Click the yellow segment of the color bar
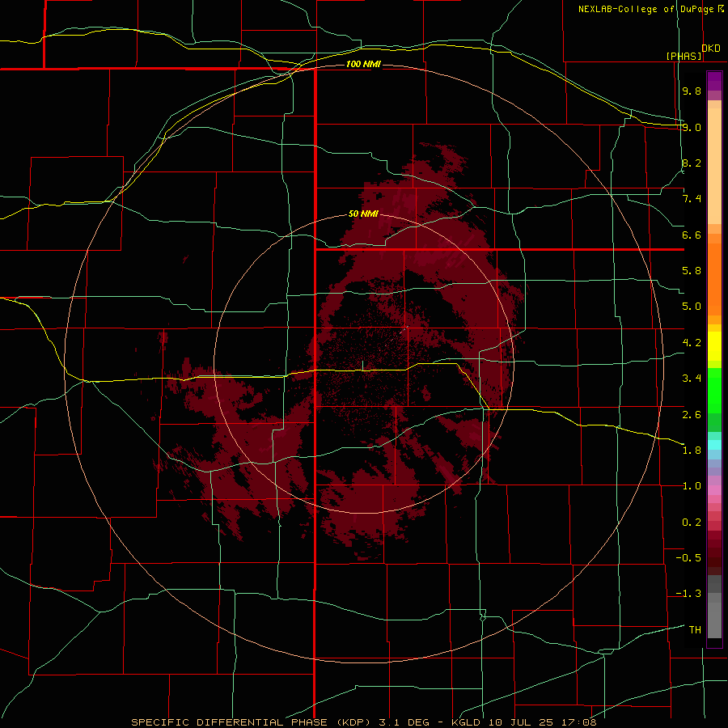Image resolution: width=728 pixels, height=728 pixels. click(x=714, y=346)
